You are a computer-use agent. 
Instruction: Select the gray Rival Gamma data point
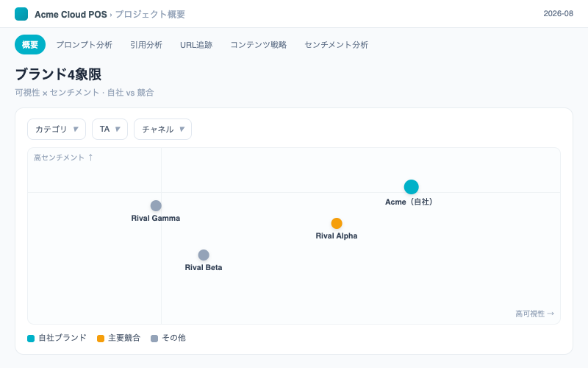156,206
